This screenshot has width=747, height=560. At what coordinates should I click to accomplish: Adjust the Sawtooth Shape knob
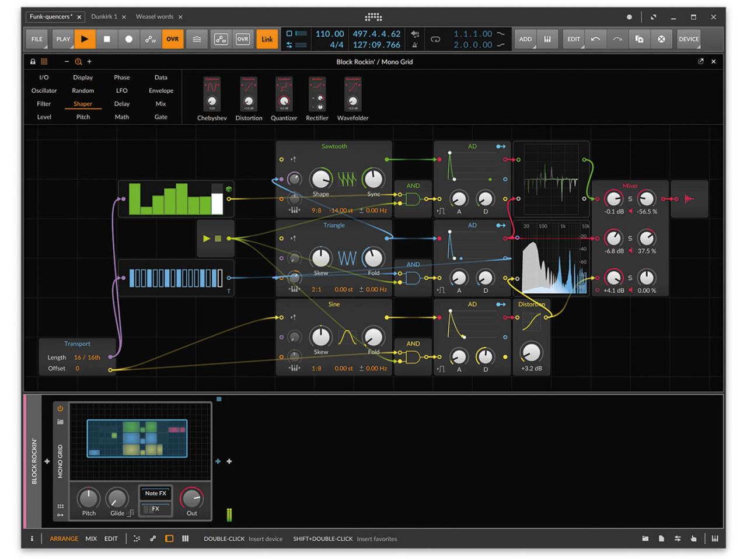(320, 178)
